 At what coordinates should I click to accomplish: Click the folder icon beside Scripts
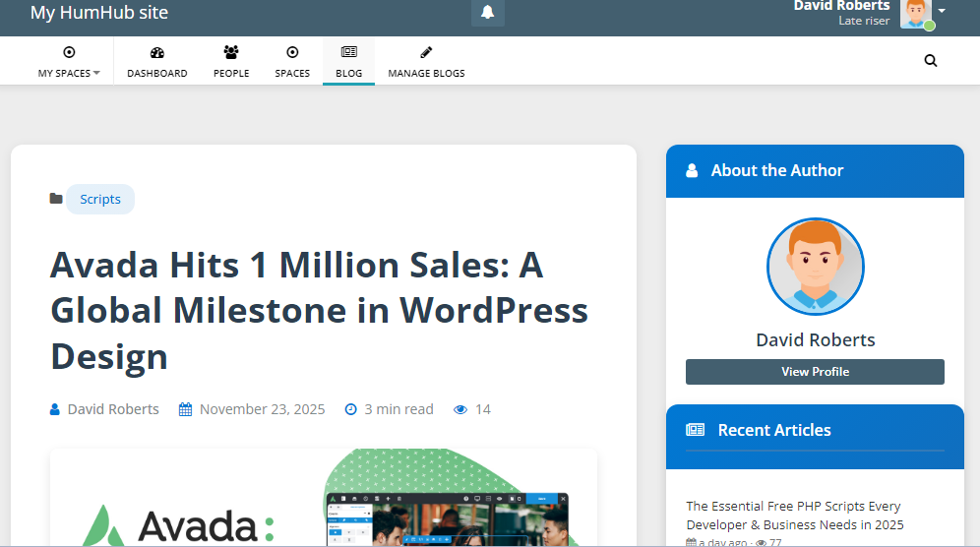coord(56,199)
